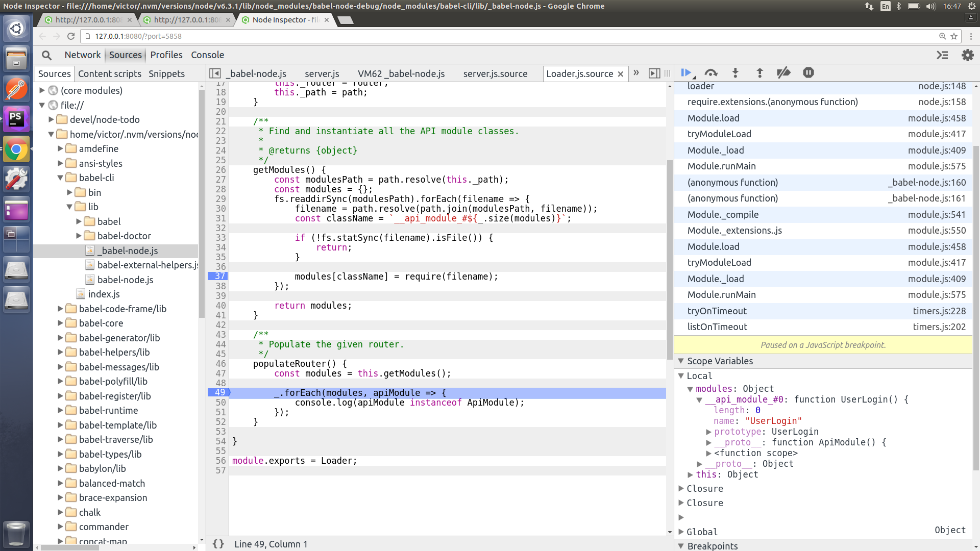
Task: Select tryOnTimeout call stack frame
Action: [823, 311]
